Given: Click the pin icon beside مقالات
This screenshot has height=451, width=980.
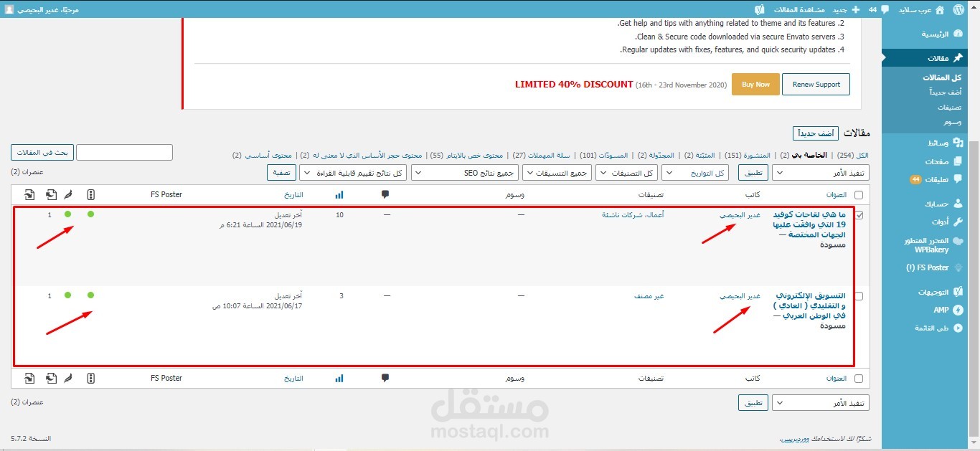Looking at the screenshot, I should pyautogui.click(x=958, y=58).
